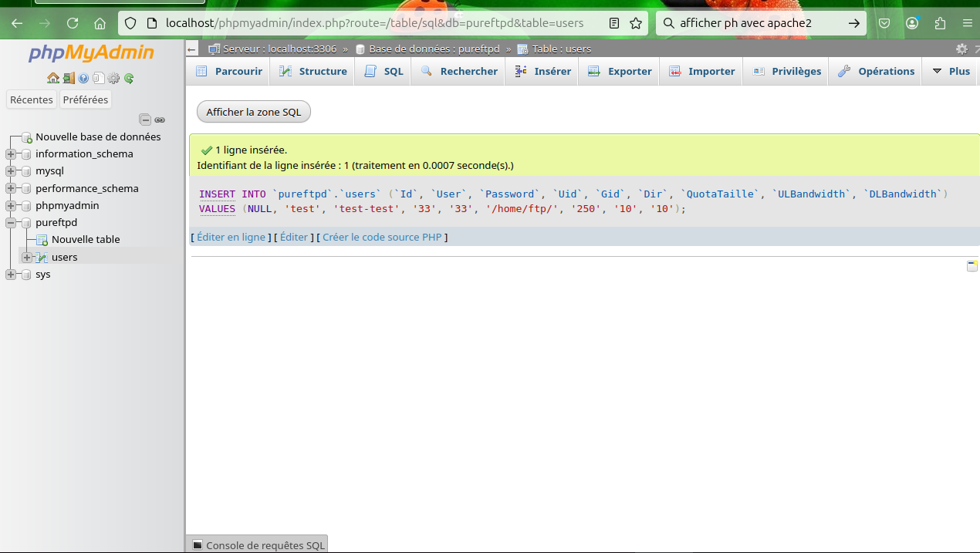Reload the page in the browser
This screenshot has height=553, width=980.
(x=73, y=23)
